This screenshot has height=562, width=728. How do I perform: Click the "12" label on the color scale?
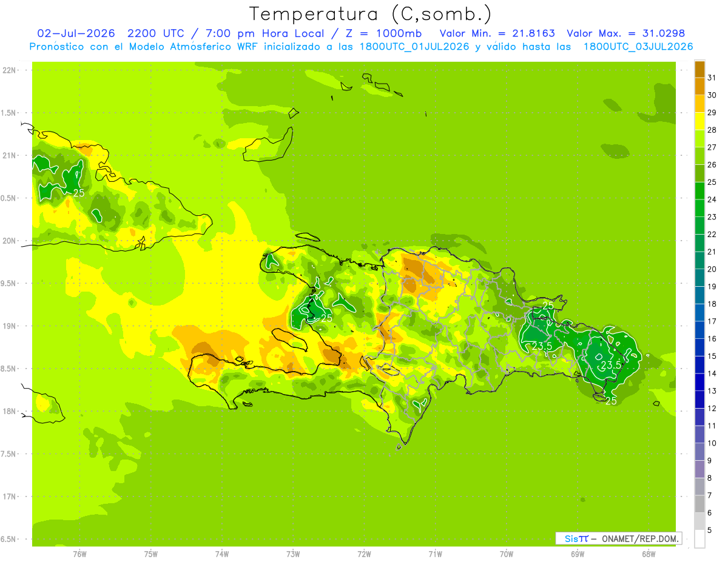point(712,408)
